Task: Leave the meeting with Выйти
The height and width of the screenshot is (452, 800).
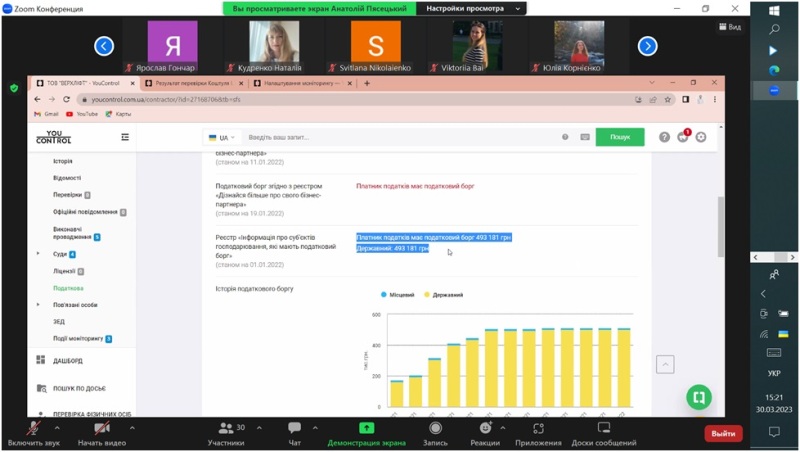Action: click(723, 434)
